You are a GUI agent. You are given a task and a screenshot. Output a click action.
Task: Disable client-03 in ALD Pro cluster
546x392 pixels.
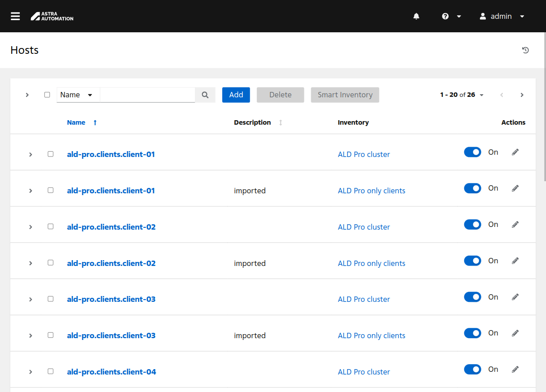[472, 297]
